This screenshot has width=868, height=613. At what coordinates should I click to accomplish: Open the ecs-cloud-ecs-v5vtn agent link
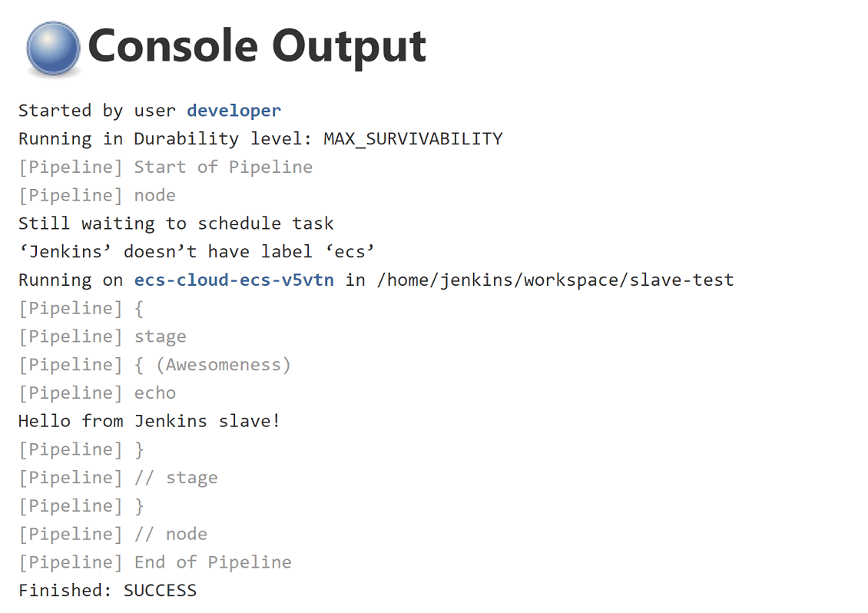coord(234,280)
